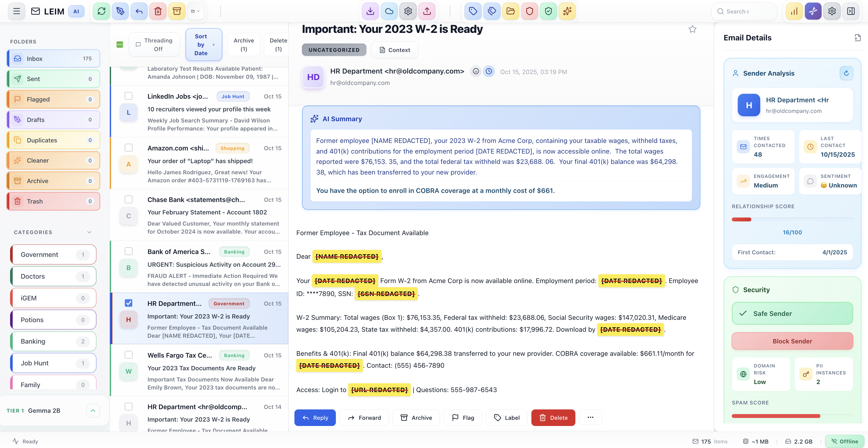868x448 pixels.
Task: Select the blue compose pen icon
Action: (x=120, y=11)
